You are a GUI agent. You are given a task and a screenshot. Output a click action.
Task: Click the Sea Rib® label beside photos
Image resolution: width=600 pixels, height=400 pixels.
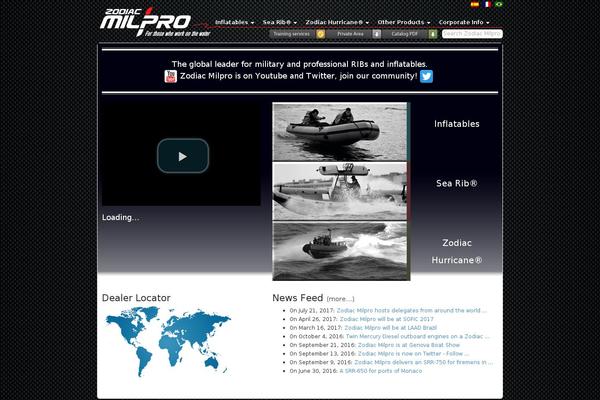click(x=457, y=183)
